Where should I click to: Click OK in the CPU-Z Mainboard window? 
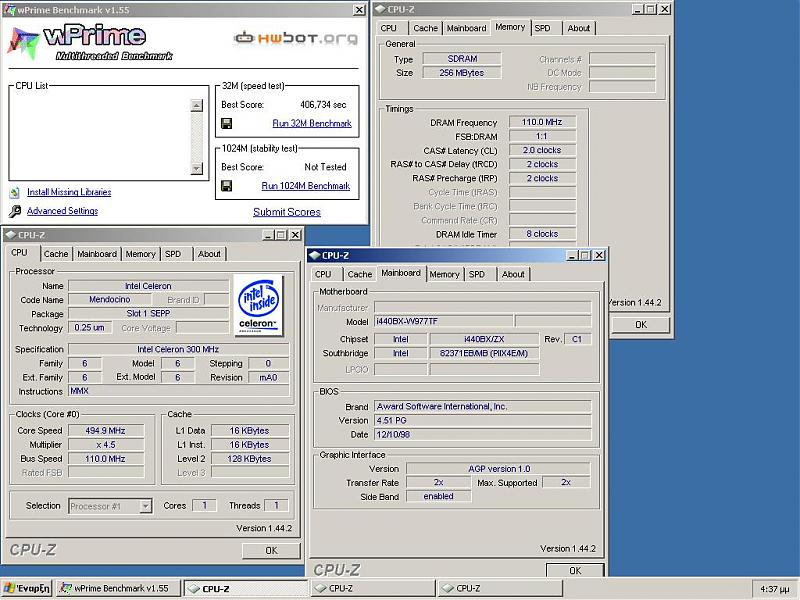(x=575, y=571)
